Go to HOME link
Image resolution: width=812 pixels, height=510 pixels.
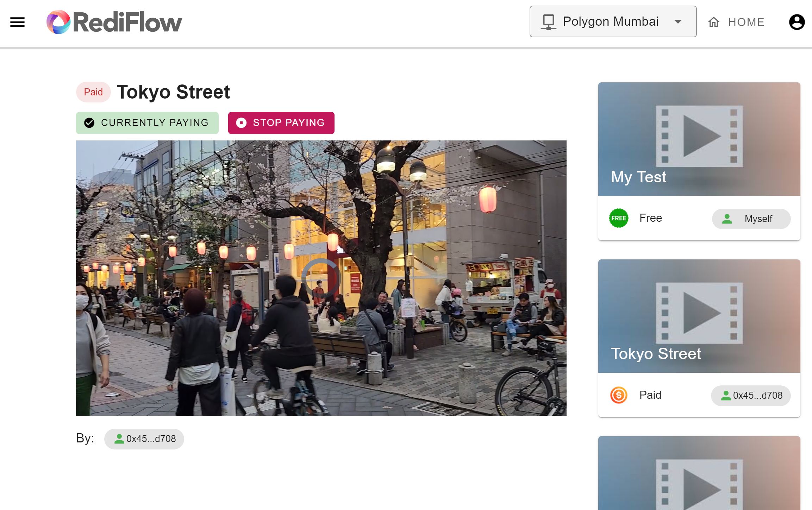pyautogui.click(x=736, y=22)
